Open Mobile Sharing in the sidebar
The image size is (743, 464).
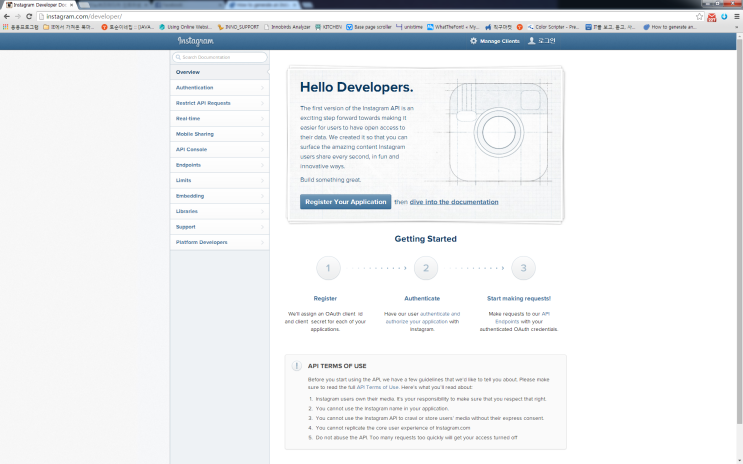click(x=219, y=134)
